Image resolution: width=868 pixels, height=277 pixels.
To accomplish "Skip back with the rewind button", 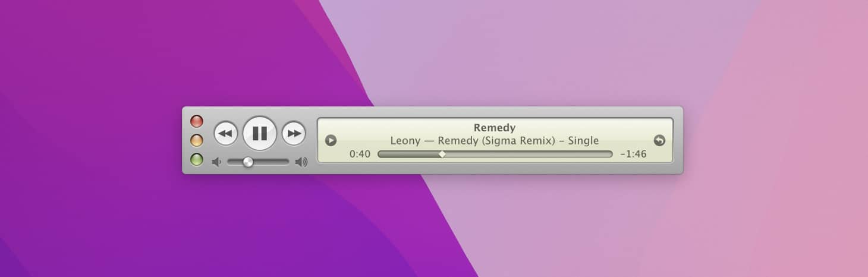I will (225, 133).
